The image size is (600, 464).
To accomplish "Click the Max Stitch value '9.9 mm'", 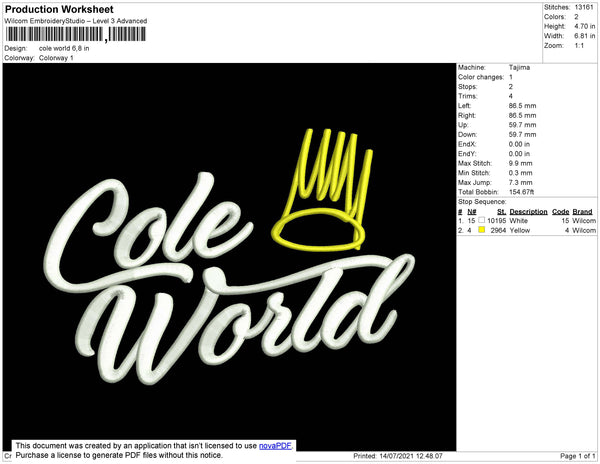I will (520, 163).
